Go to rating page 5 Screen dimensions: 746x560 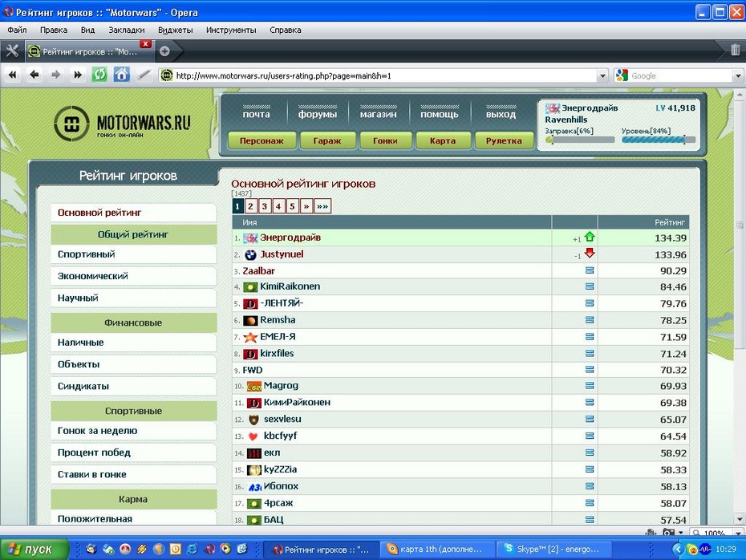click(292, 206)
